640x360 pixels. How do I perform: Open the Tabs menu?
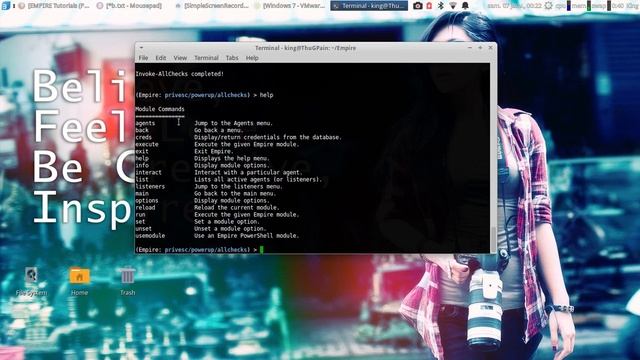[x=232, y=58]
